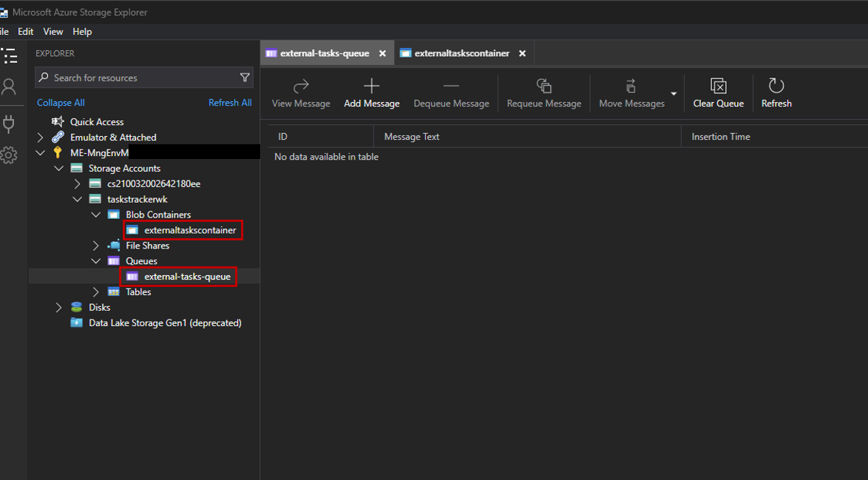868x480 pixels.
Task: Switch to the externaltaskscontainer tab
Action: tap(461, 53)
